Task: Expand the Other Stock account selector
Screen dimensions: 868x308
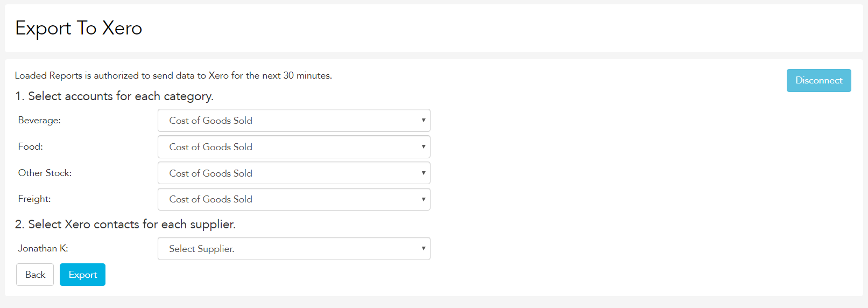Action: [x=294, y=173]
